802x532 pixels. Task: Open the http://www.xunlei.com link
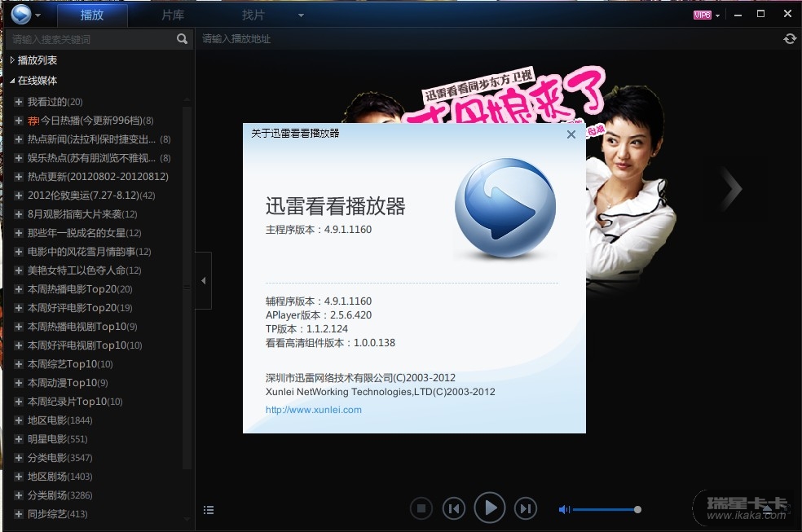pyautogui.click(x=314, y=410)
